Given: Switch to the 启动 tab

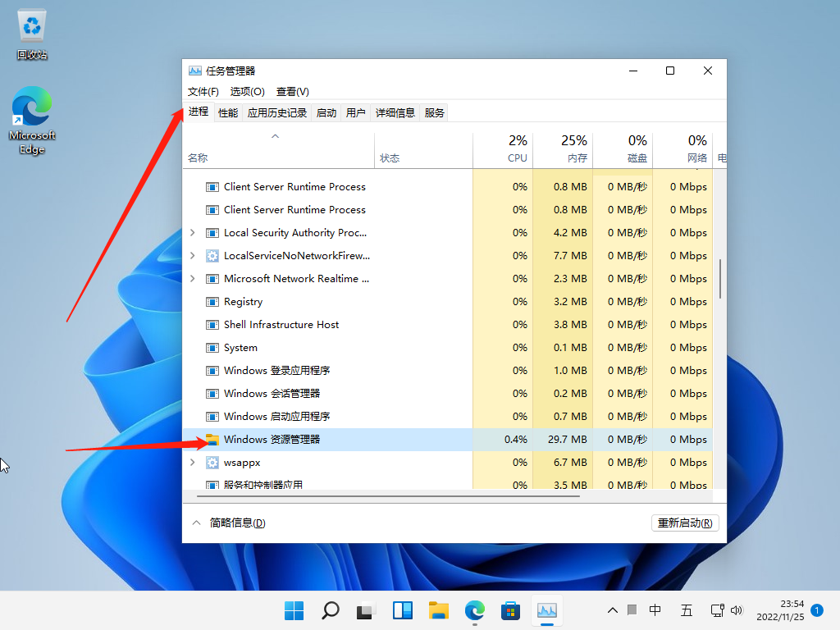Looking at the screenshot, I should point(326,113).
